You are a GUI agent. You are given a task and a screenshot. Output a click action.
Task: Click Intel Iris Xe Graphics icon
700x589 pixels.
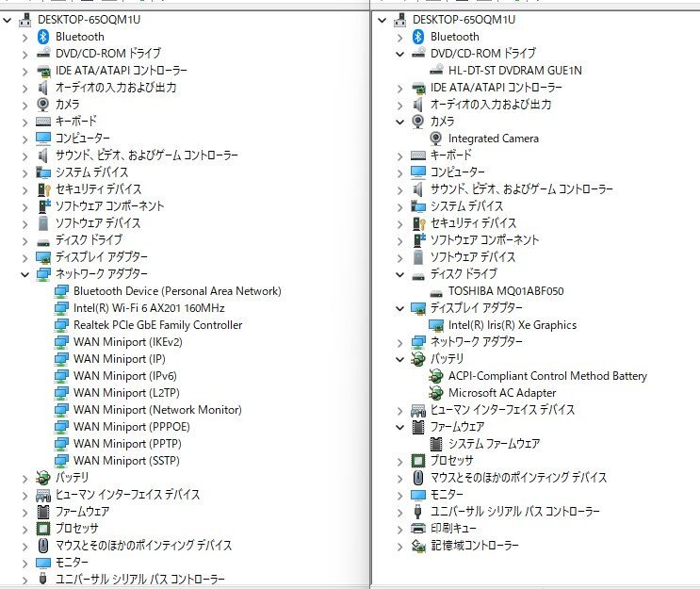436,325
